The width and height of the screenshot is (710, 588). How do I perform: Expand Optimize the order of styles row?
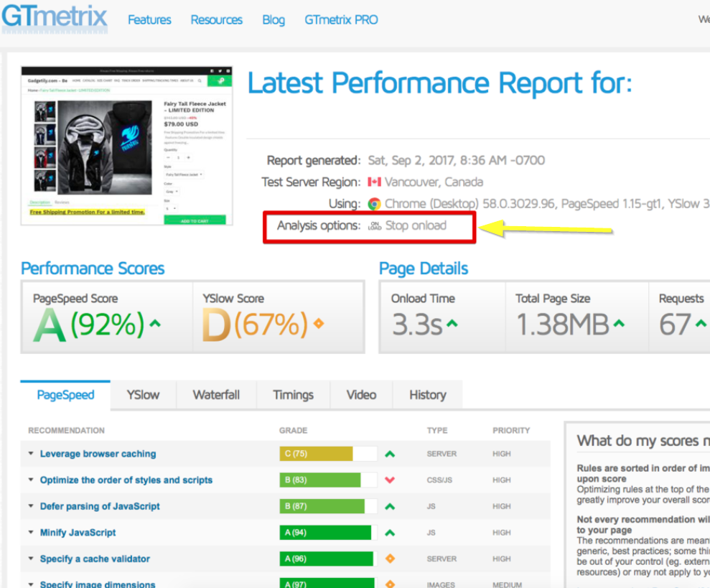click(31, 480)
